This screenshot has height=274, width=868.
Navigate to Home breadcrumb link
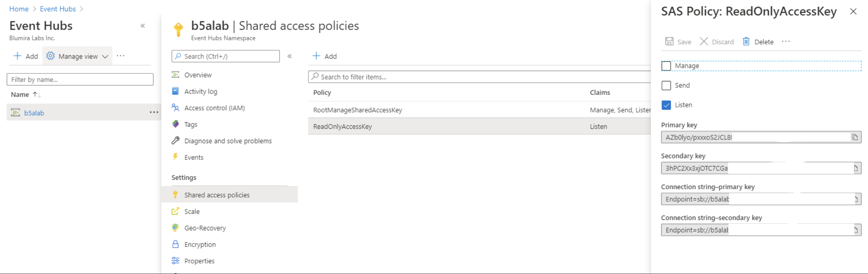[x=19, y=9]
